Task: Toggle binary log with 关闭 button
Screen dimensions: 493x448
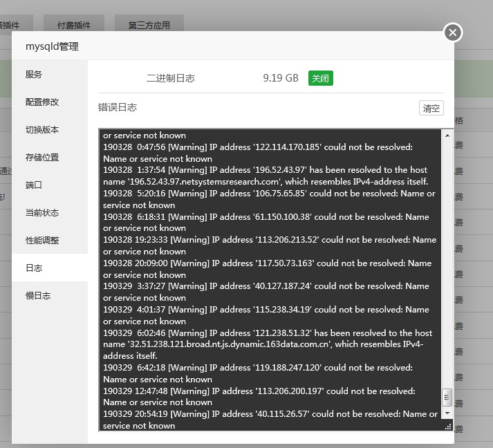Action: coord(320,78)
